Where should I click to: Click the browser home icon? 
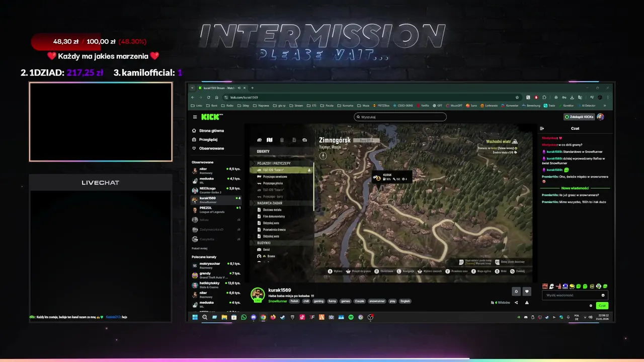pyautogui.click(x=217, y=97)
